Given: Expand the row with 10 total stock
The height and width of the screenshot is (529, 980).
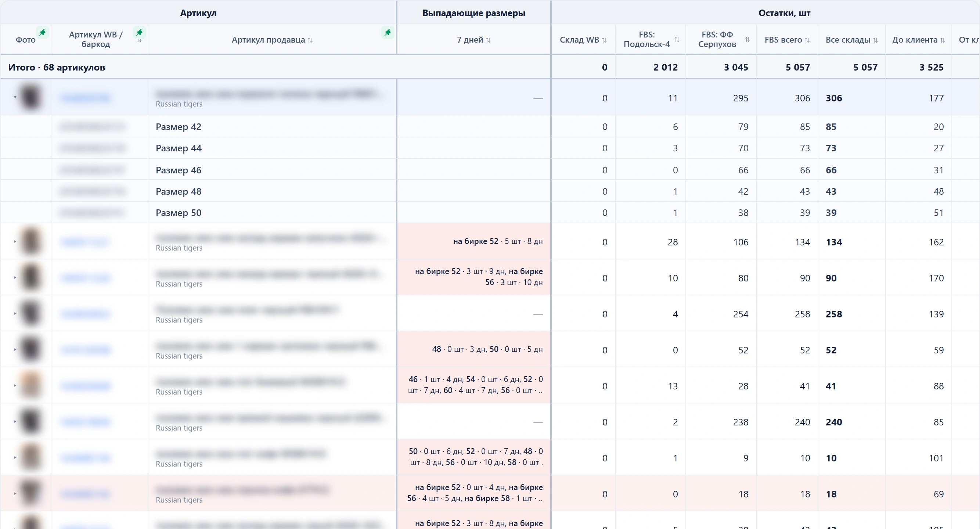Looking at the screenshot, I should click(x=15, y=457).
